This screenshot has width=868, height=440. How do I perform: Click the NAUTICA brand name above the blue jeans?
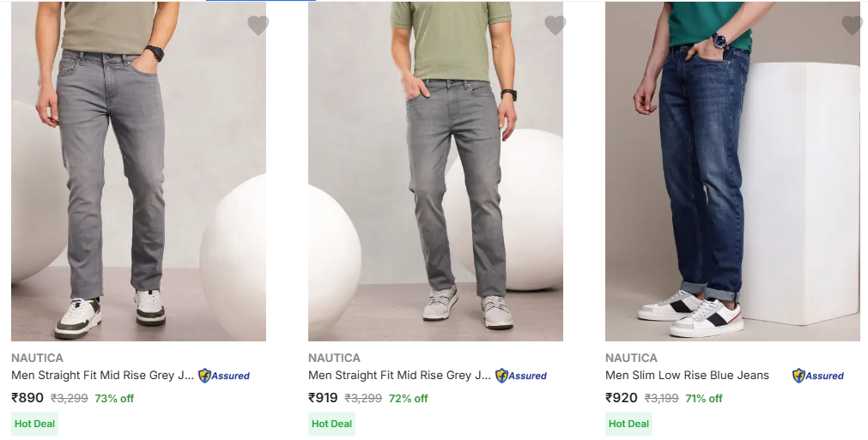tap(631, 358)
